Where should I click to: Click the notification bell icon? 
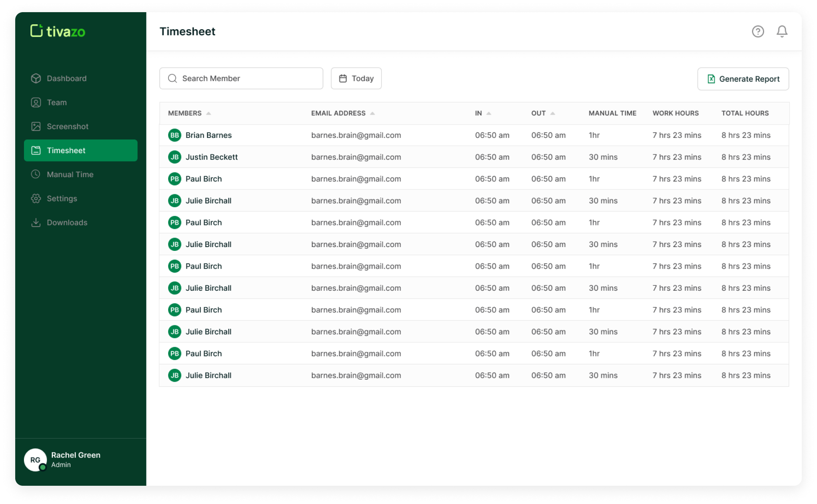(x=782, y=32)
